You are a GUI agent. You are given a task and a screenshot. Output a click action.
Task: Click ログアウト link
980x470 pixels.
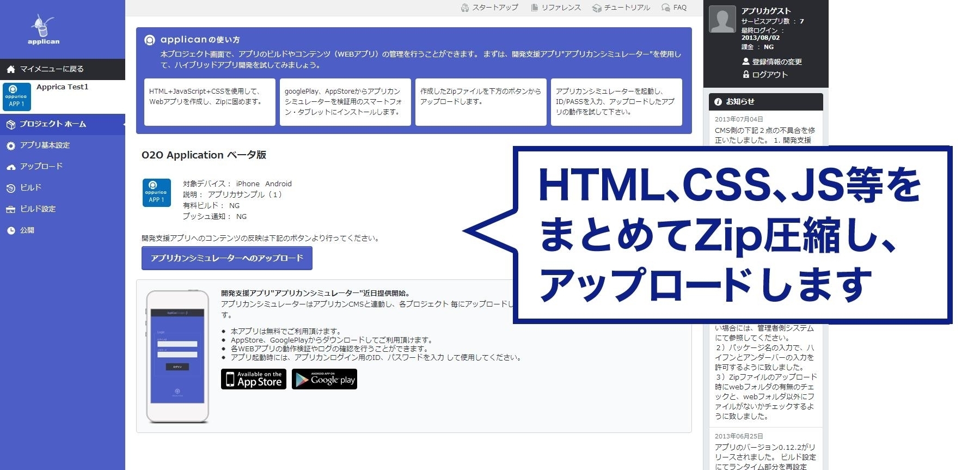pos(770,75)
